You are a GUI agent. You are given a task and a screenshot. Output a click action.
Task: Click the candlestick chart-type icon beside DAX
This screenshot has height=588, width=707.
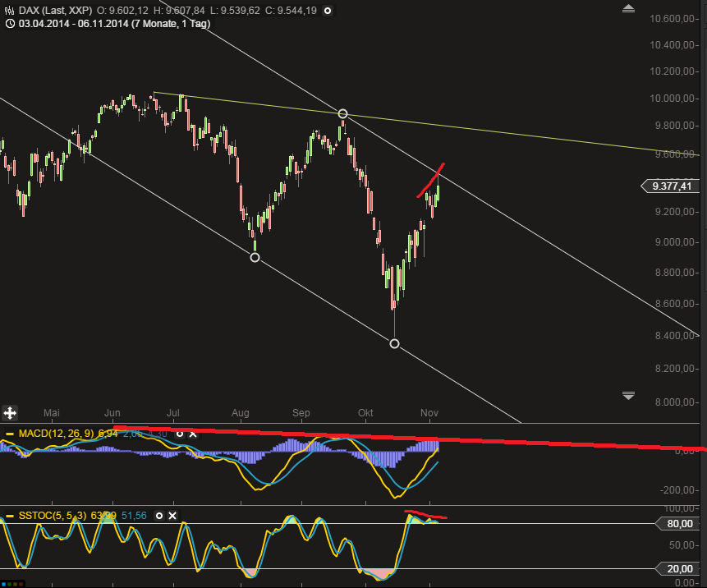coord(8,11)
